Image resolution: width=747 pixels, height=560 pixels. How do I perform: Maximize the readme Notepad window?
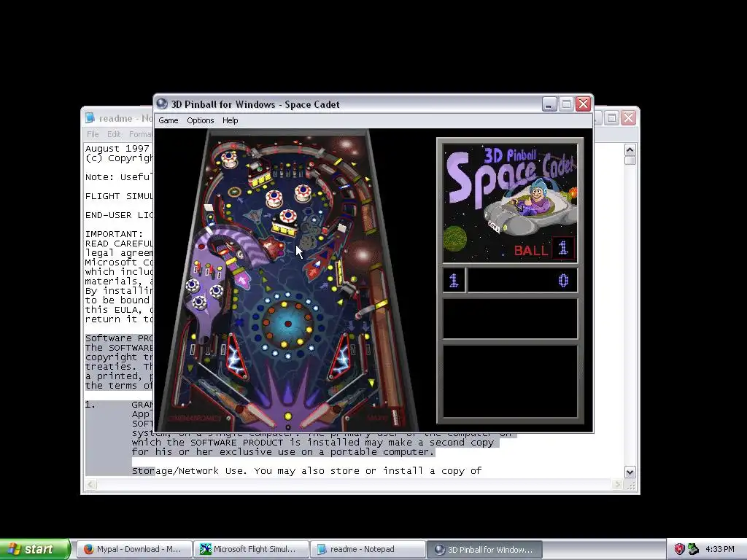[612, 117]
